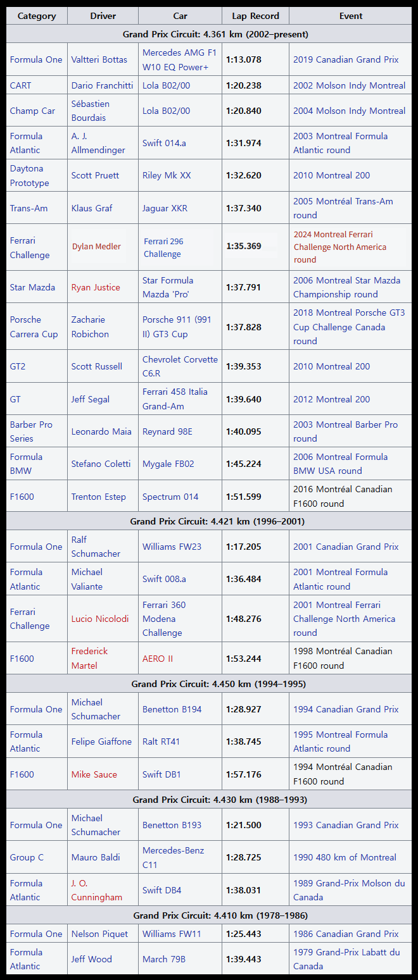Open the Benetton B193 link
Screen dimensions: 418x980
click(x=172, y=825)
